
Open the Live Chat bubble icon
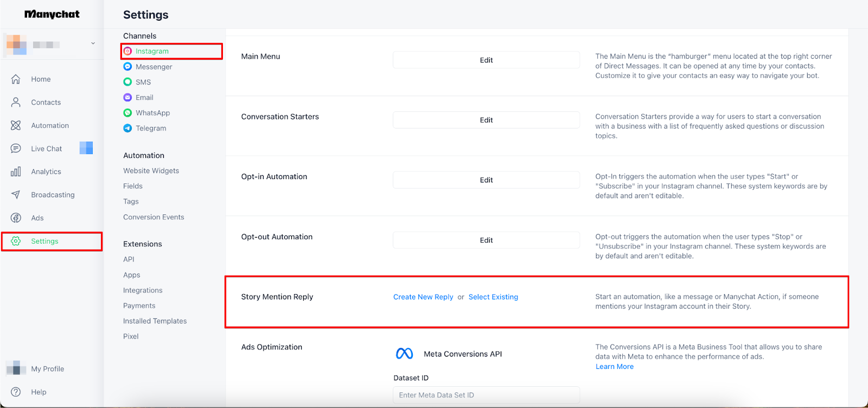tap(16, 149)
